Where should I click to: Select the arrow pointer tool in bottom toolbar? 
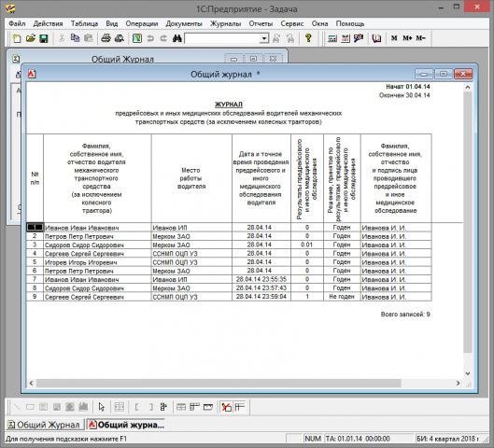click(x=102, y=407)
